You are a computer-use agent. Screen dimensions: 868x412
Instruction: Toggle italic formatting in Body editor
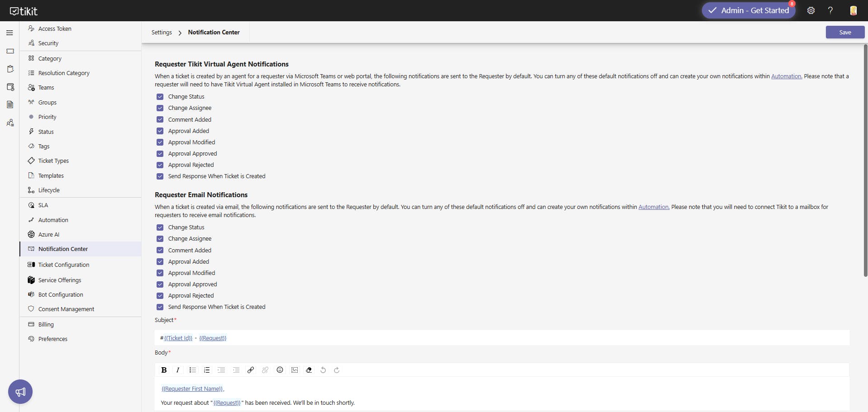coord(178,370)
